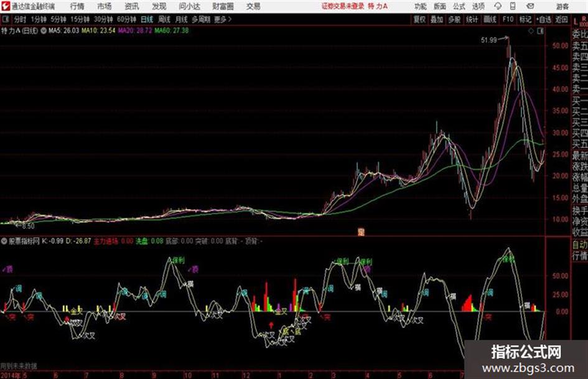Image resolution: width=588 pixels, height=379 pixels.
Task: Click the 返回 back button
Action: tap(561, 19)
